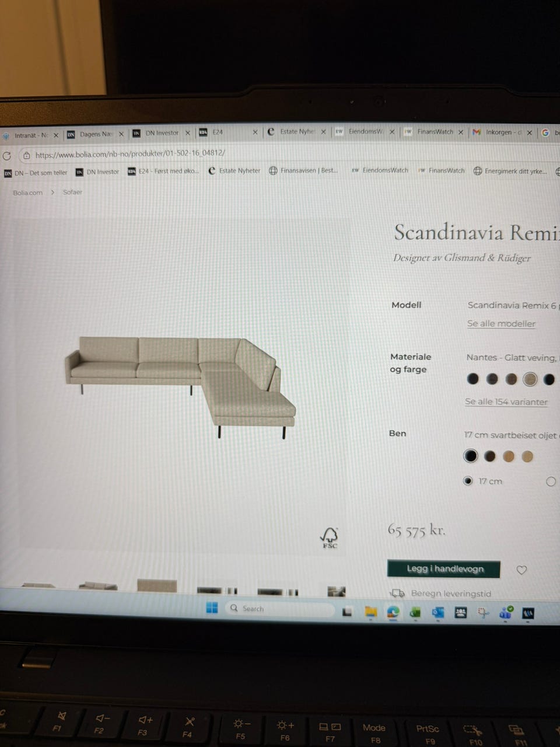
Task: Click 'Beregn leveringstid' link
Action: pyautogui.click(x=451, y=594)
